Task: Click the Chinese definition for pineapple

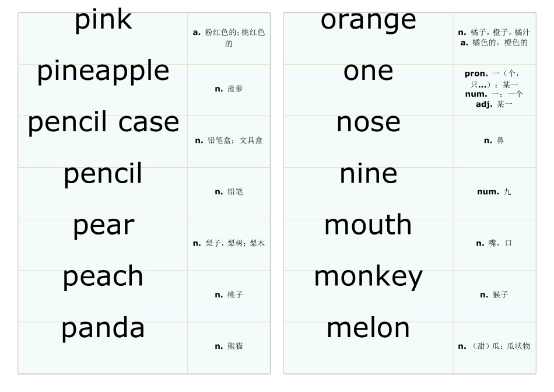Action: tap(229, 89)
